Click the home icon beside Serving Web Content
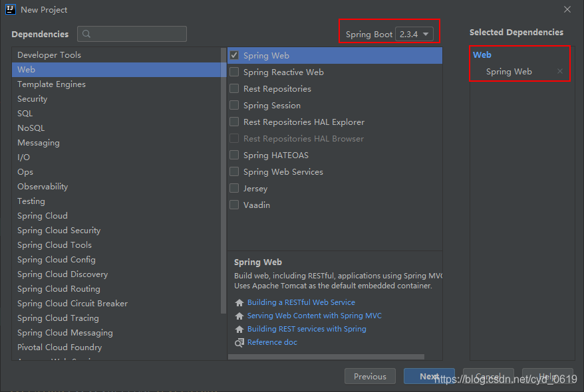This screenshot has height=392, width=584. [x=239, y=316]
